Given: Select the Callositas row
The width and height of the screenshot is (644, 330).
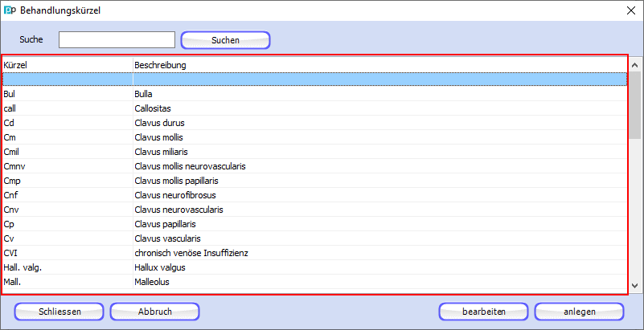Looking at the screenshot, I should [315, 108].
